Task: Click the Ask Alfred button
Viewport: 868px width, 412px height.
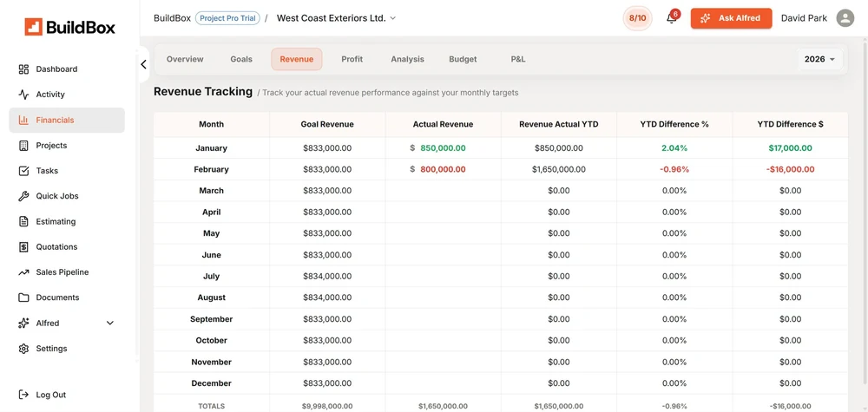Action: pos(731,17)
